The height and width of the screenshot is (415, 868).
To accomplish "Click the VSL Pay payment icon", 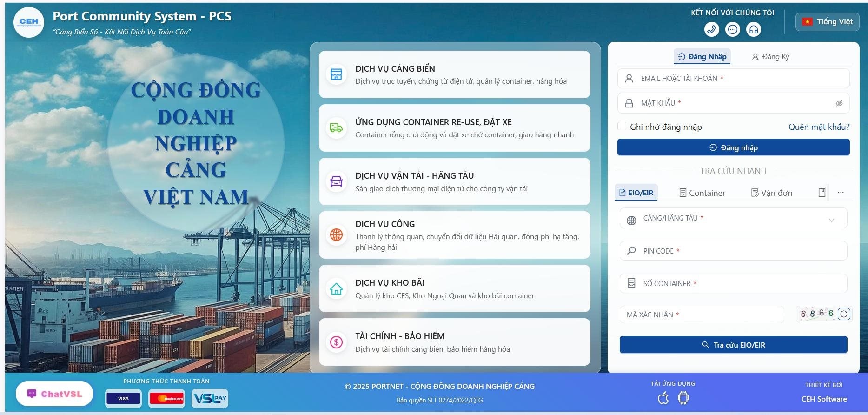I will pyautogui.click(x=210, y=398).
